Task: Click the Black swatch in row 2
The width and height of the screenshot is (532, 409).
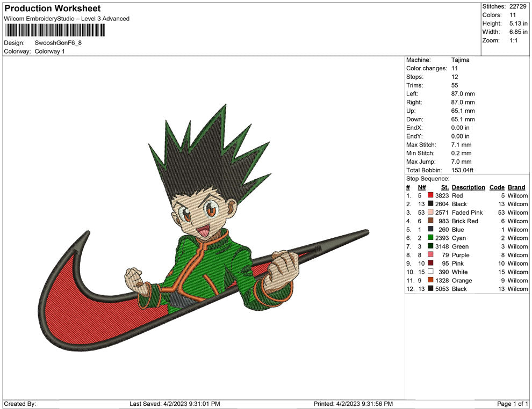Action: tap(430, 203)
